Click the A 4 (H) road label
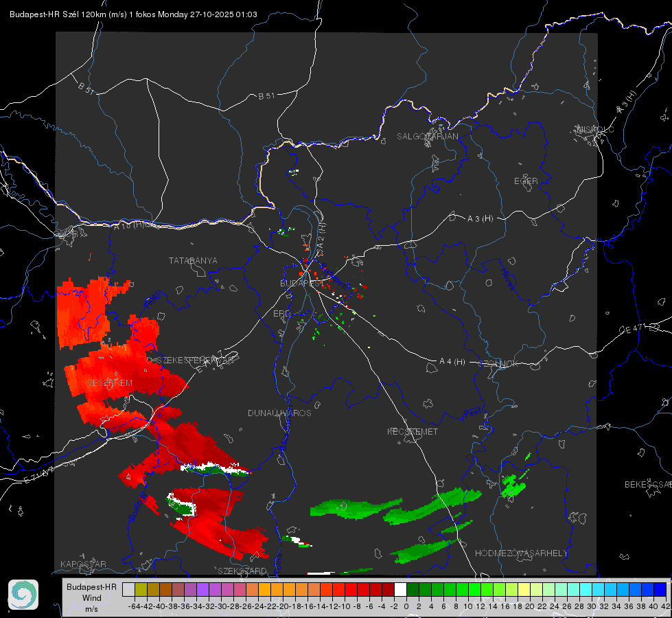The width and height of the screenshot is (672, 618). pos(452,362)
